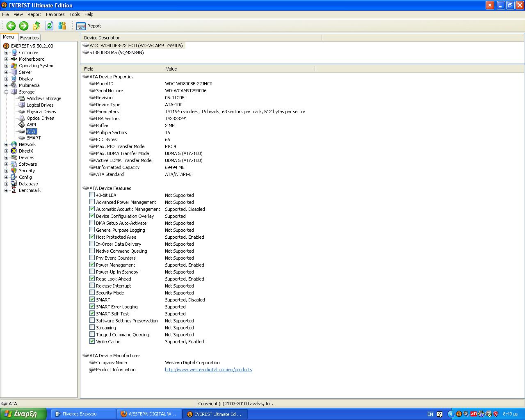Image resolution: width=525 pixels, height=420 pixels.
Task: Click the Refresh toolbar icon
Action: [49, 26]
